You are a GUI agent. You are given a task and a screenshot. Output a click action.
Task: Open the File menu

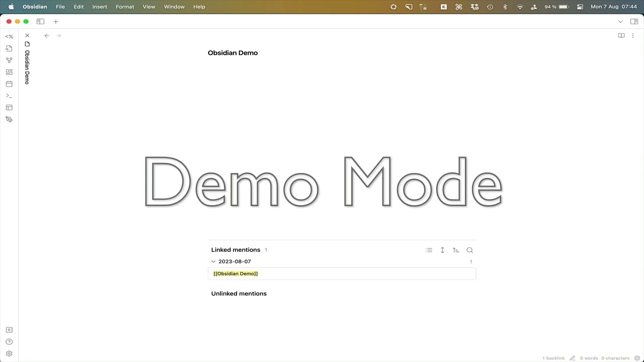coord(60,7)
